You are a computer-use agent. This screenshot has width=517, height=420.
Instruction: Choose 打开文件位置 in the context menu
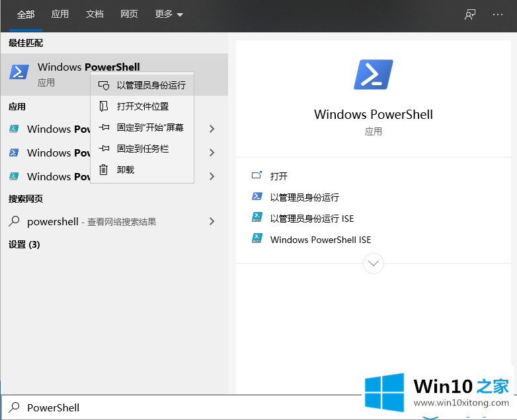point(142,106)
